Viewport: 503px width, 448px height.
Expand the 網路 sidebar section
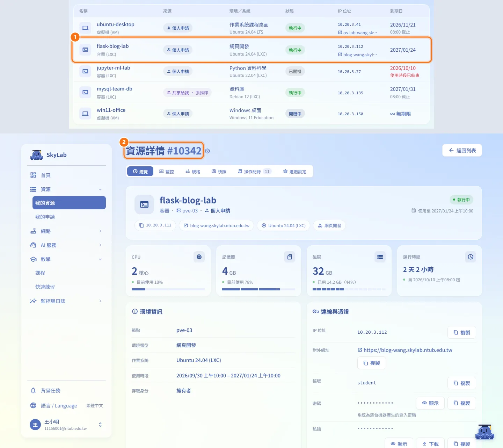click(x=100, y=231)
